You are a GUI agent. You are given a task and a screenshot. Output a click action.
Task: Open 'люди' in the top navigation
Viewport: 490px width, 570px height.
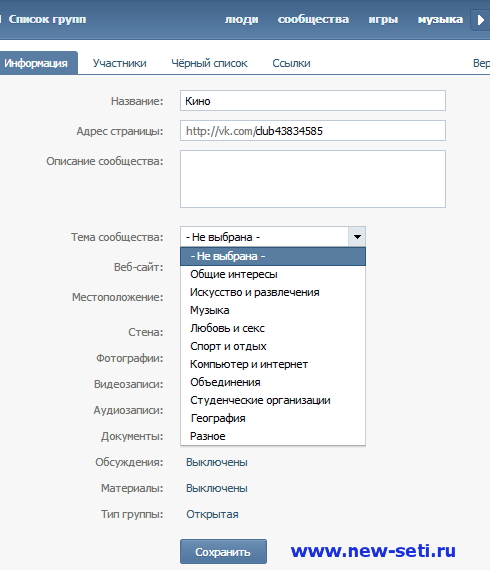point(241,19)
